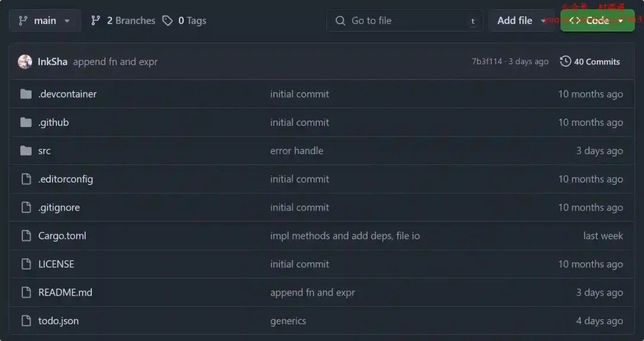This screenshot has height=341, width=644.
Task: Click the .github folder icon
Action: pos(26,122)
